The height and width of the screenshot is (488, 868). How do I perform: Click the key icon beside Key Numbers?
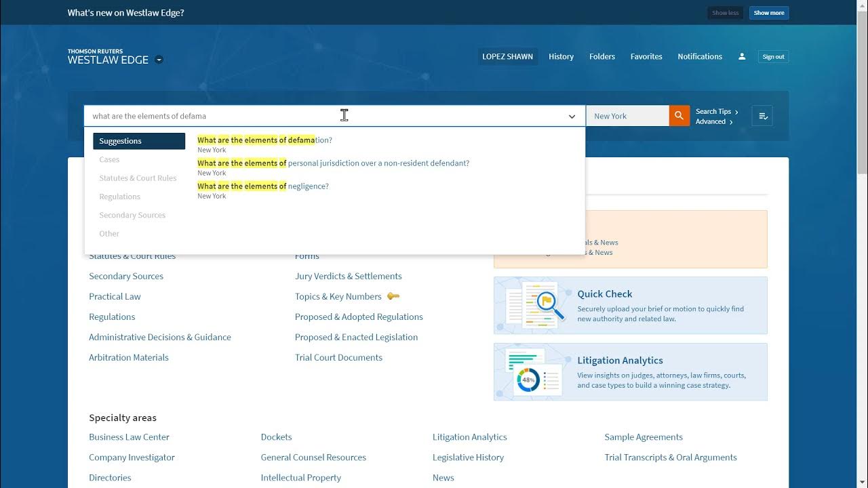click(393, 296)
